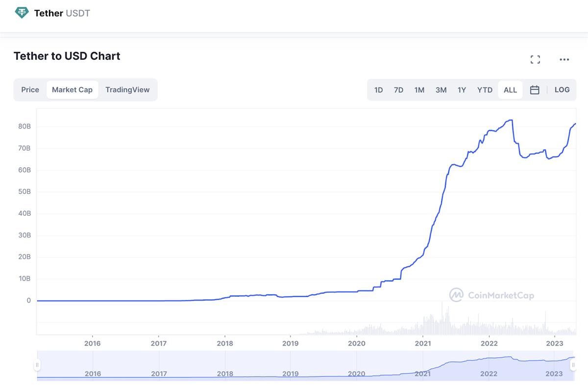Screen dimensions: 588x387
Task: Click the left range slider handle
Action: (x=37, y=365)
